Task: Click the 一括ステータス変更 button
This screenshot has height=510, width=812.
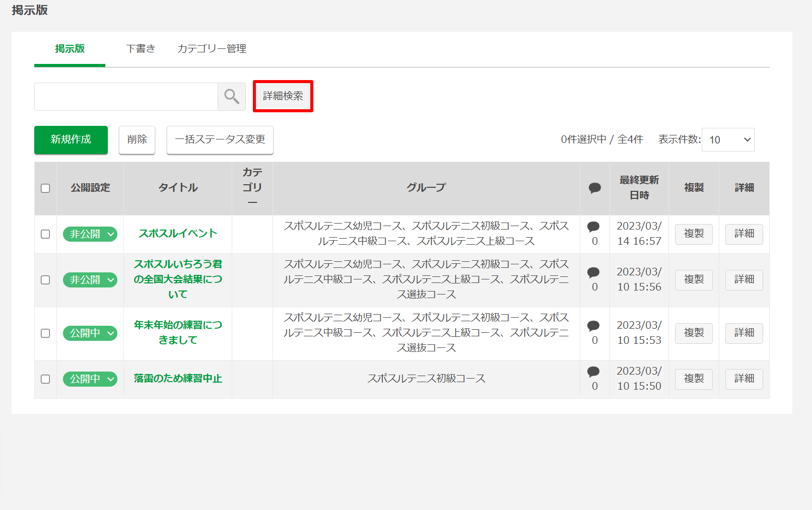Action: [x=220, y=139]
